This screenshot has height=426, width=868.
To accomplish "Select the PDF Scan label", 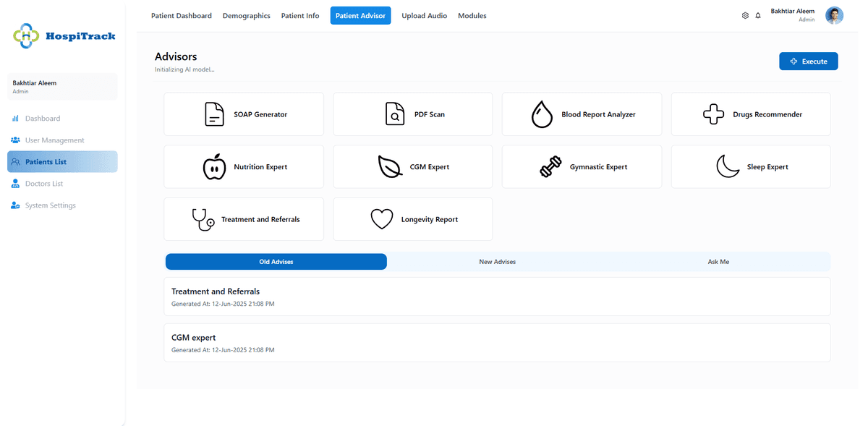I will coord(430,114).
